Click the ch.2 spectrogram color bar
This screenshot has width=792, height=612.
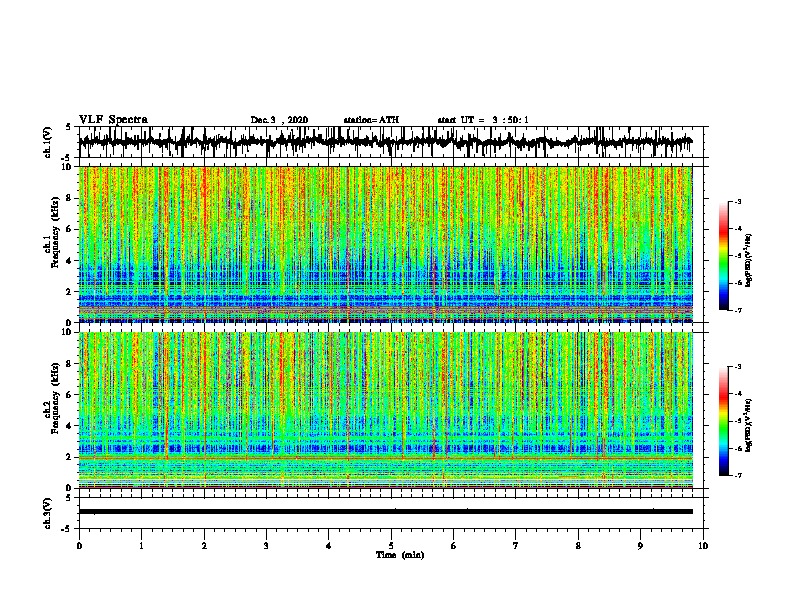(x=723, y=421)
